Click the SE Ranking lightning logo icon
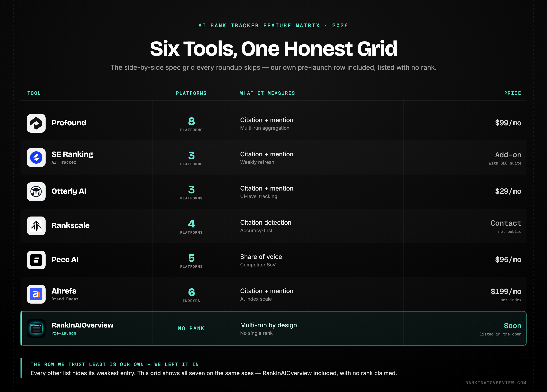The width and height of the screenshot is (547, 392). [x=36, y=157]
